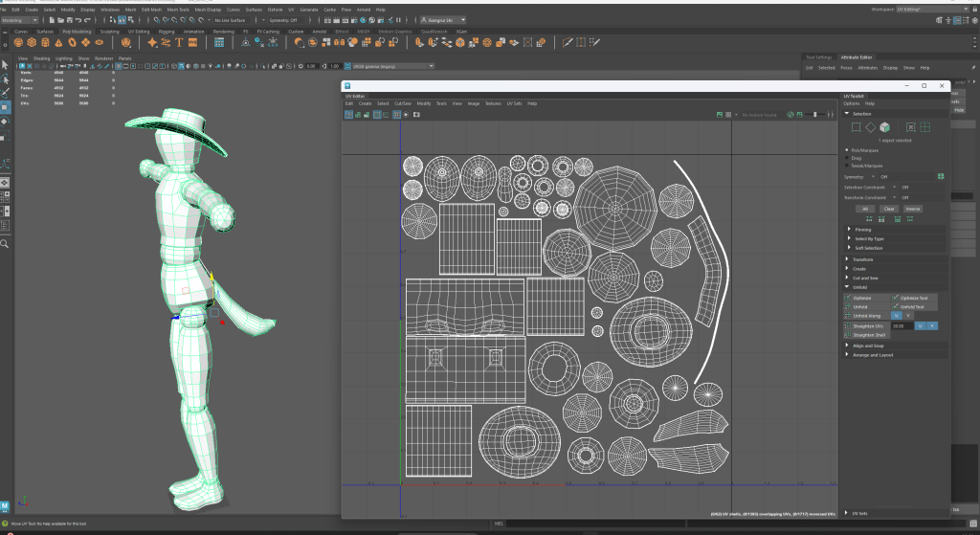Adjust the UV Editor dim image slider

[x=814, y=114]
